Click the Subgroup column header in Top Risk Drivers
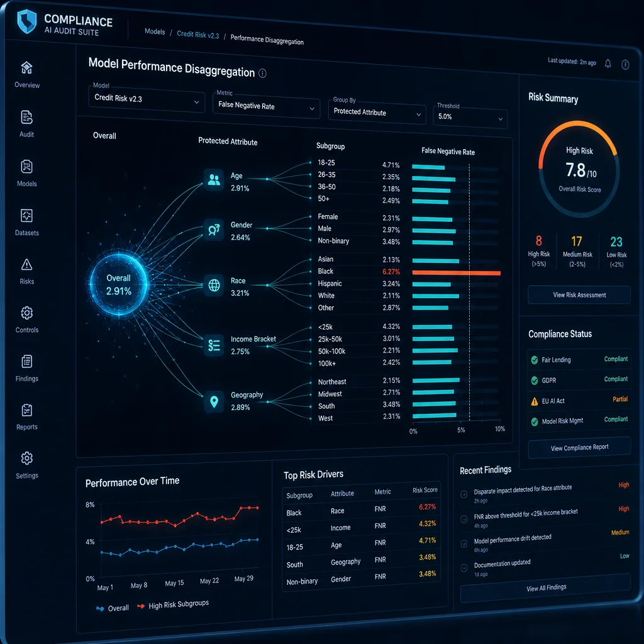 tap(299, 496)
